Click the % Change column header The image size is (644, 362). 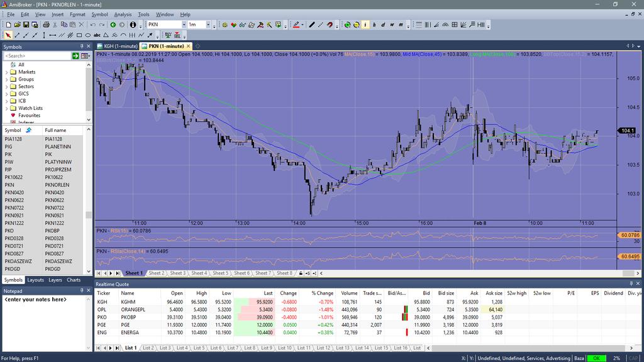pos(323,293)
